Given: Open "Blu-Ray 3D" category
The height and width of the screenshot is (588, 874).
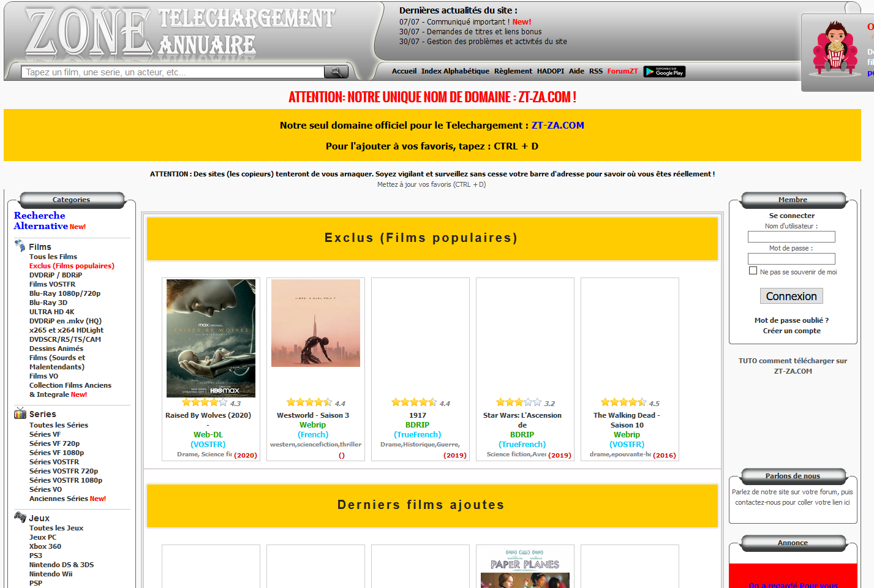Looking at the screenshot, I should point(48,303).
